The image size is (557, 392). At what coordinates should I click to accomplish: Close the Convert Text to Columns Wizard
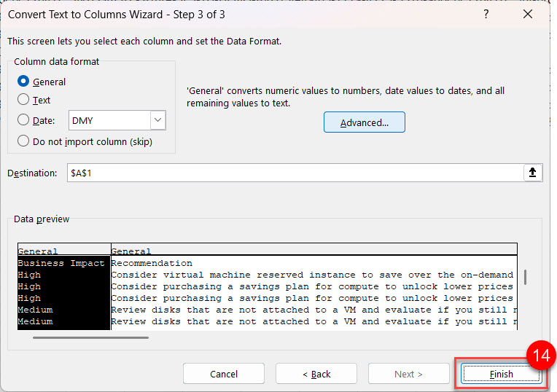(527, 15)
